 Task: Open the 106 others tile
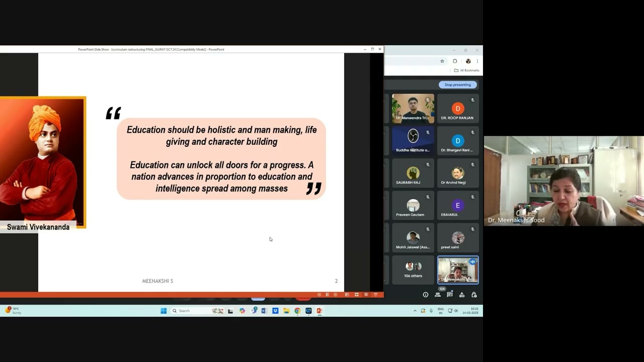pos(413,270)
